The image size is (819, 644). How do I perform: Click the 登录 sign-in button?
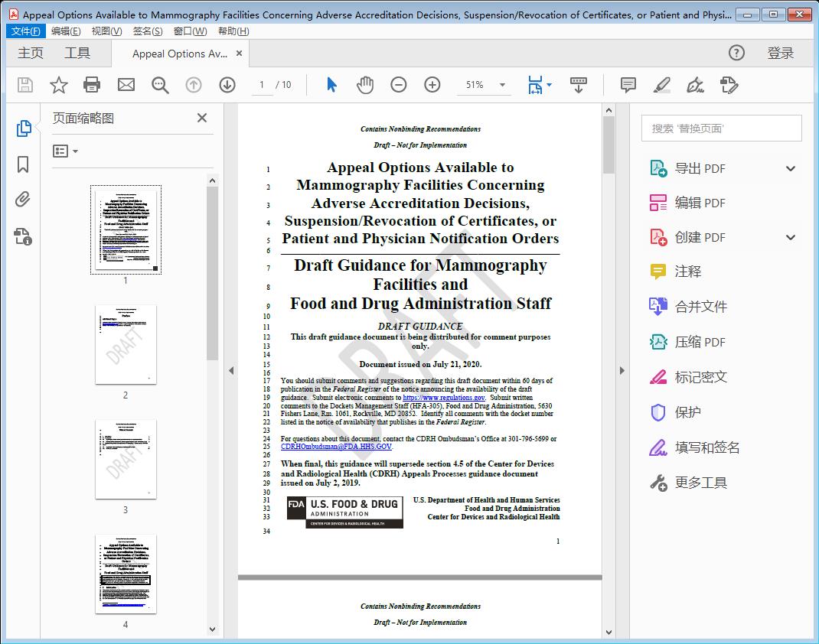tap(781, 54)
